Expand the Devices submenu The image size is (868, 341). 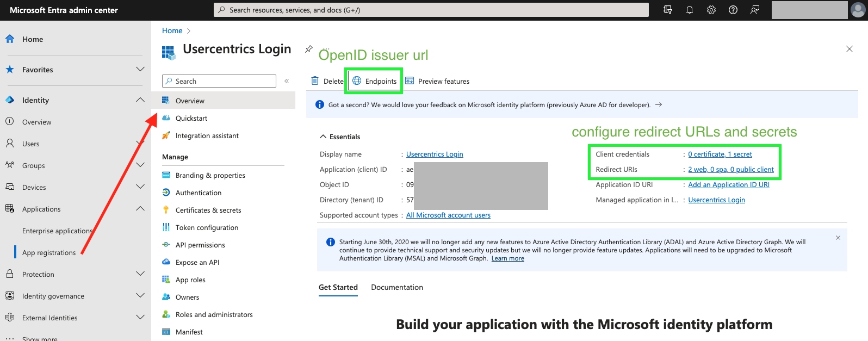coord(140,187)
